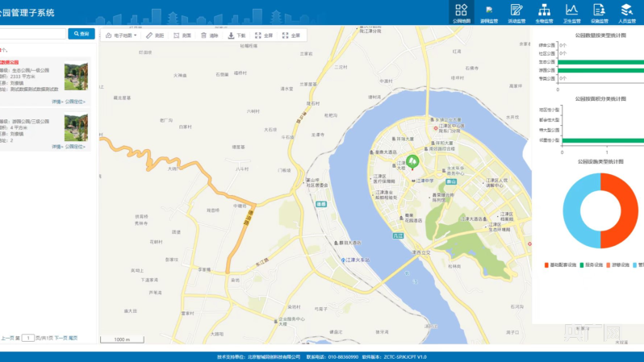The height and width of the screenshot is (362, 644).
Task: Open the 公园地图 park map module
Action: 462,13
